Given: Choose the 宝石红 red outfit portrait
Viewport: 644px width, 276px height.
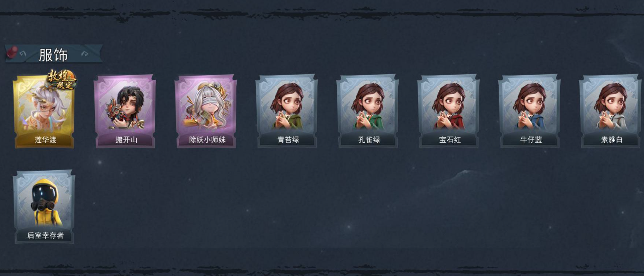Looking at the screenshot, I should (x=449, y=111).
